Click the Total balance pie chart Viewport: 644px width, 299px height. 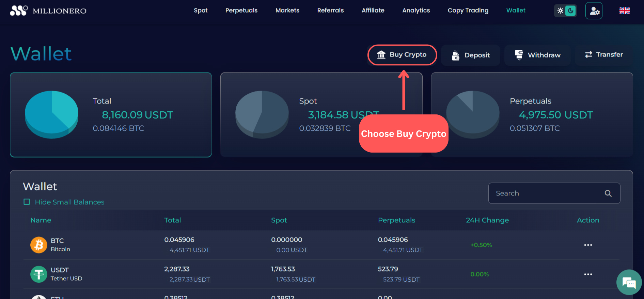point(52,114)
